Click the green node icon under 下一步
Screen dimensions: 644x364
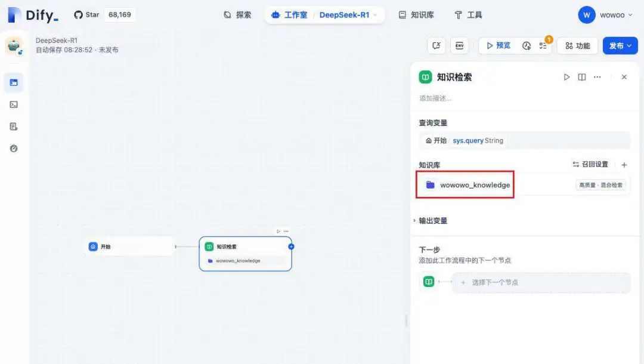coord(429,282)
